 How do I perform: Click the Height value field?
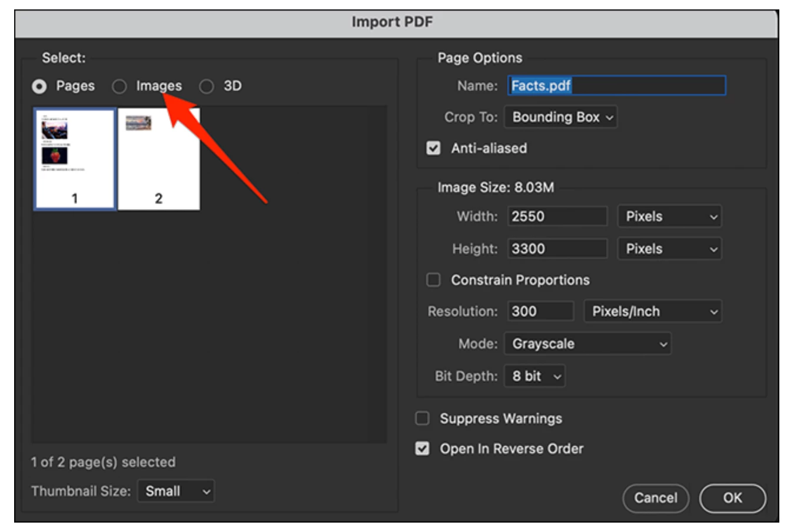pyautogui.click(x=557, y=249)
